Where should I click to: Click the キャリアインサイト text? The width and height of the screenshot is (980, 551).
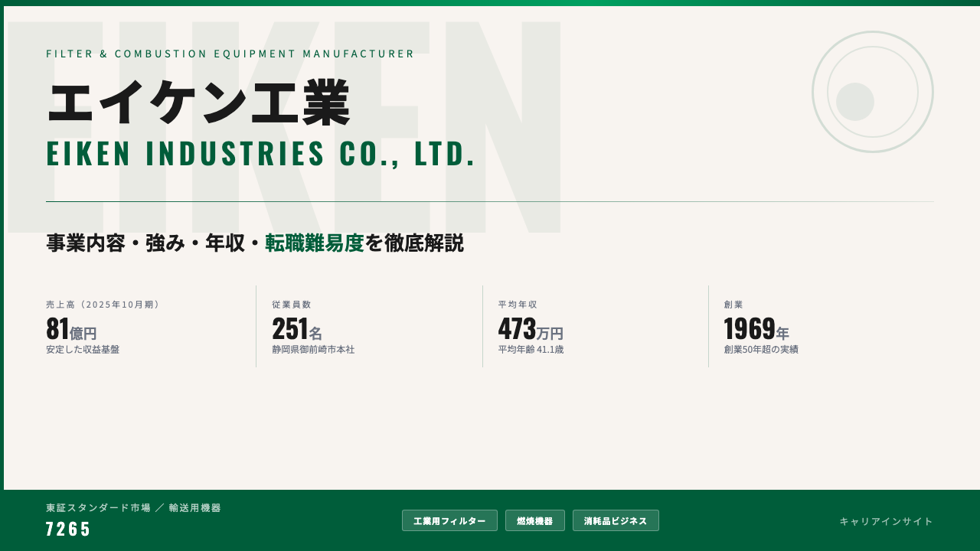coord(887,521)
